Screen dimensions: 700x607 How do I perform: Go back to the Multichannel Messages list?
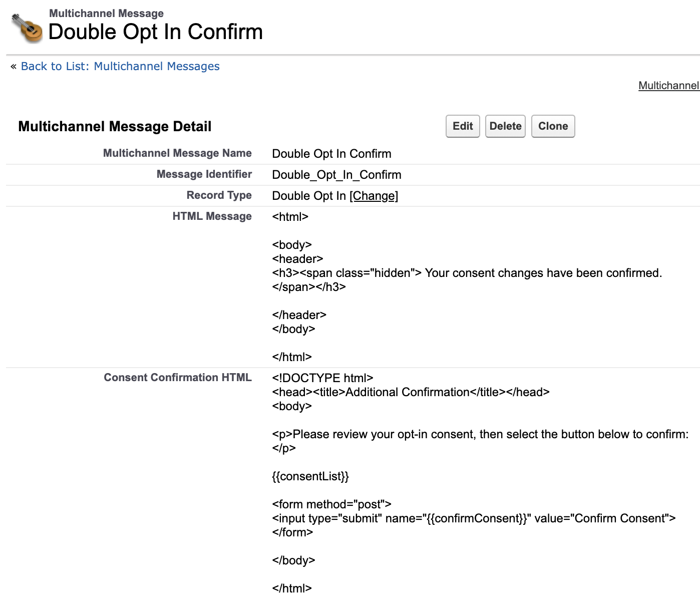pos(120,67)
